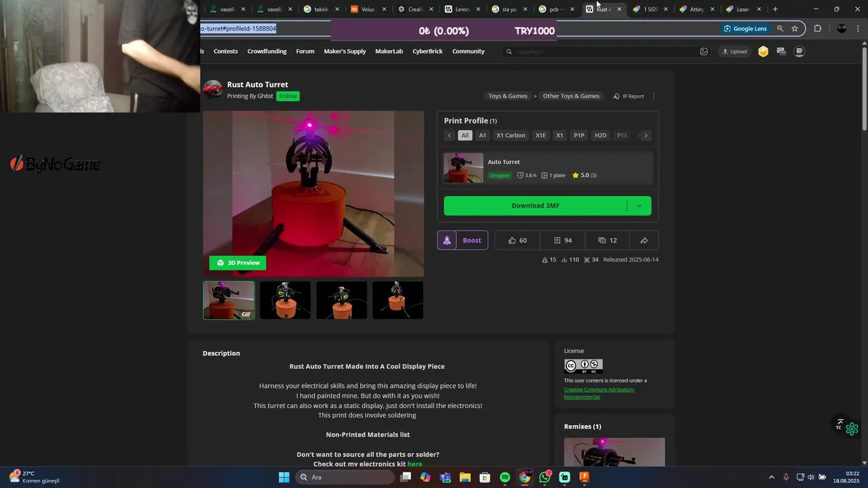Click the image search icon in search box
Screen dimensions: 868x488
click(704, 52)
